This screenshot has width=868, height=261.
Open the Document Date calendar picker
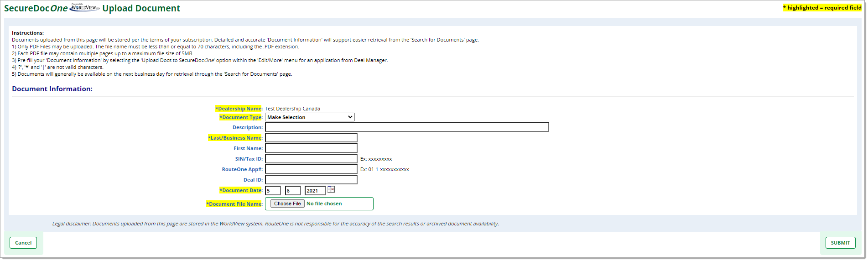tap(331, 189)
